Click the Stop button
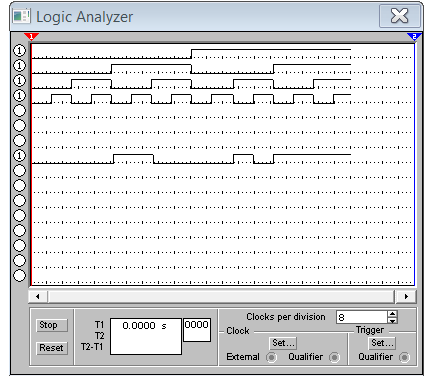The height and width of the screenshot is (381, 429). 52,325
